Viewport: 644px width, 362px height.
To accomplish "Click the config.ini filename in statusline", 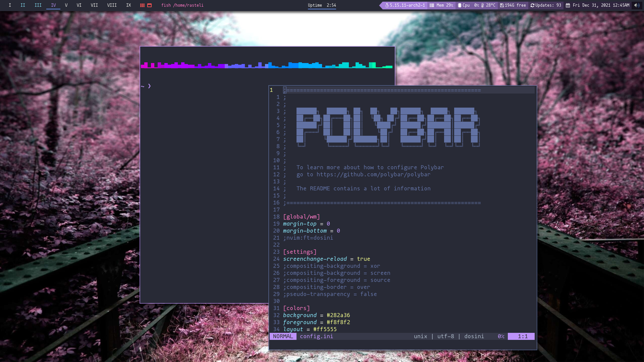I will [x=317, y=337].
